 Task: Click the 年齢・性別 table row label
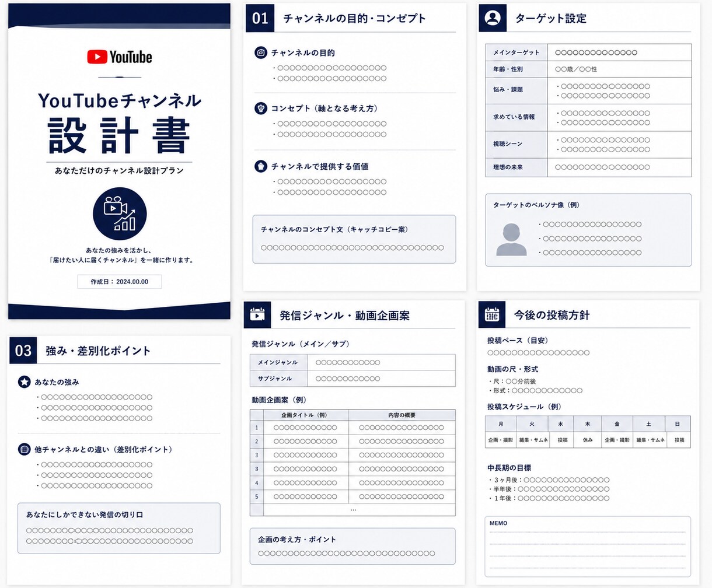click(x=516, y=69)
